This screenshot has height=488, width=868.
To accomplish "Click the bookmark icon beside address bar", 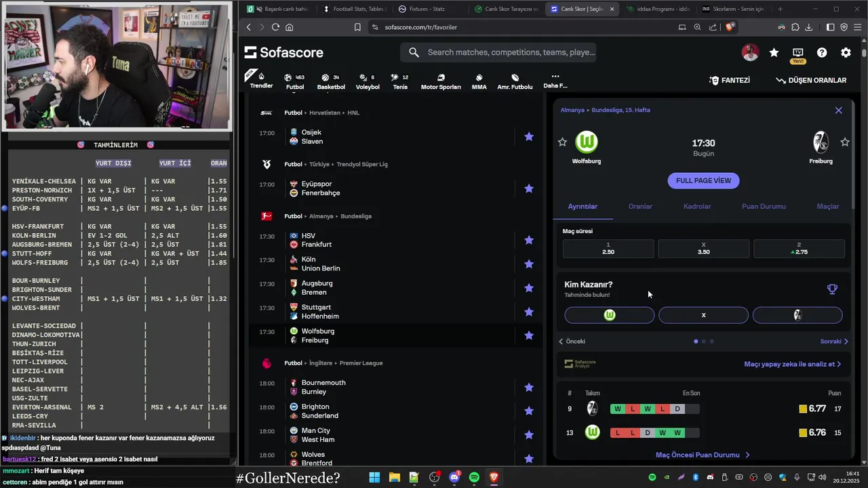I will 357,27.
